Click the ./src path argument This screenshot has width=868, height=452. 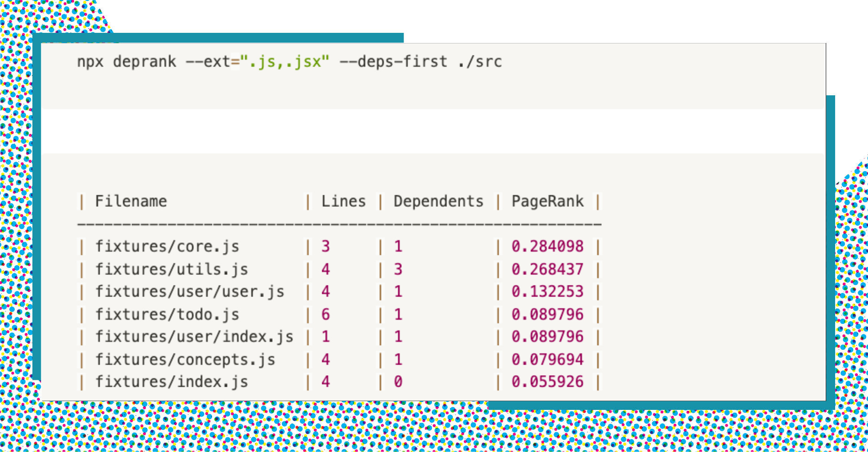pos(480,62)
